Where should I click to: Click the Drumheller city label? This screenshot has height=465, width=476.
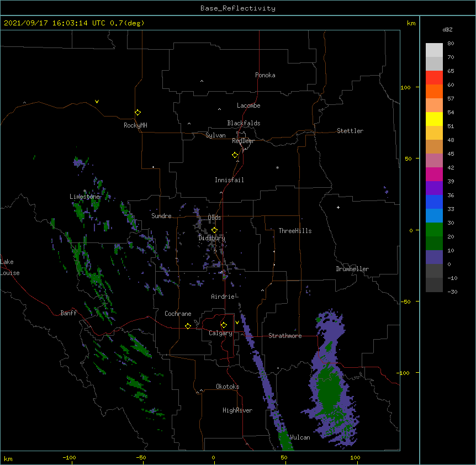352,269
